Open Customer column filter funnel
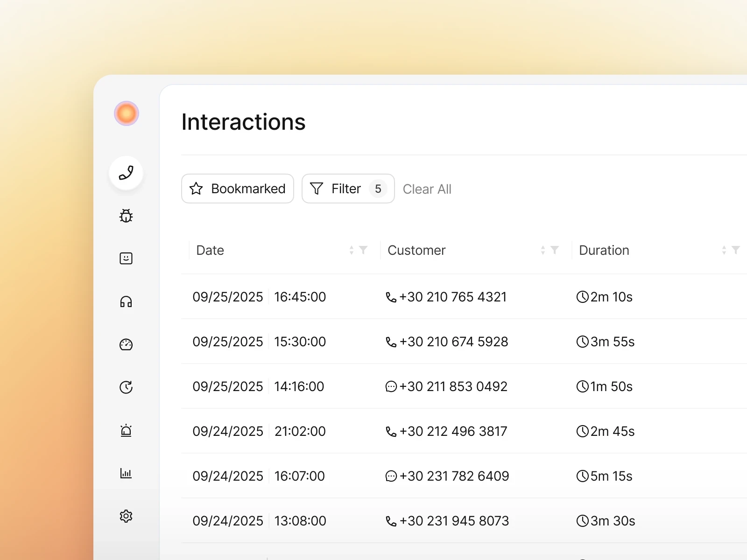747x560 pixels. tap(555, 250)
